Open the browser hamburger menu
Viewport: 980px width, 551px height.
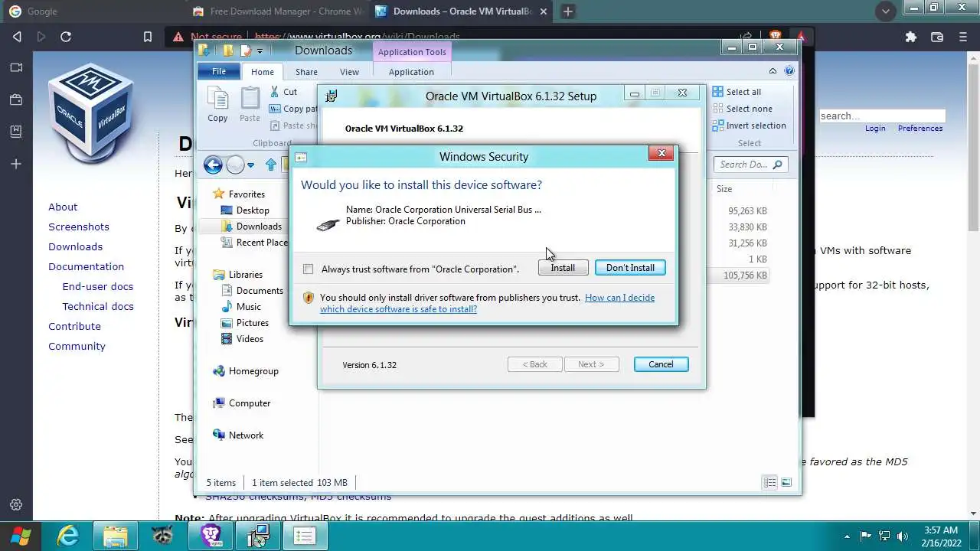click(962, 37)
